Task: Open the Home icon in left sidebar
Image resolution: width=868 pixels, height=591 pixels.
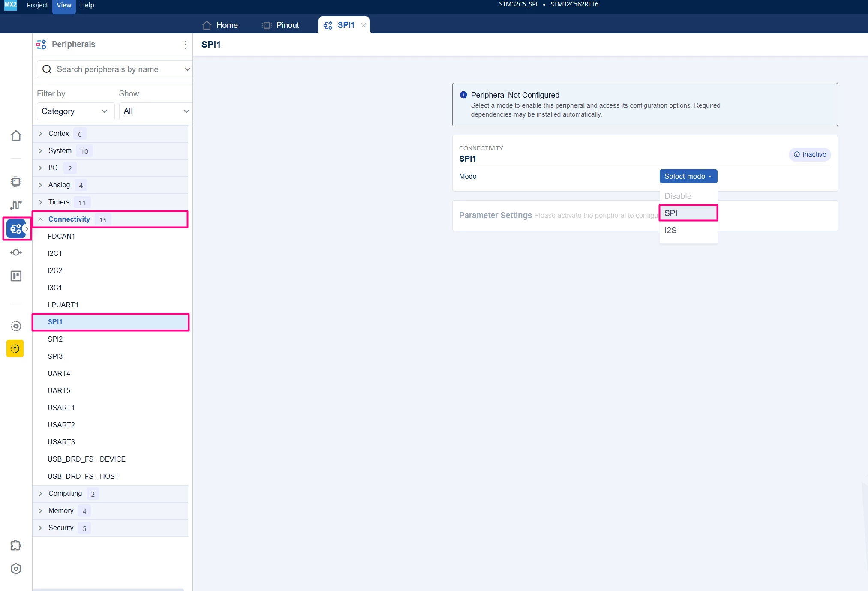Action: click(x=16, y=135)
